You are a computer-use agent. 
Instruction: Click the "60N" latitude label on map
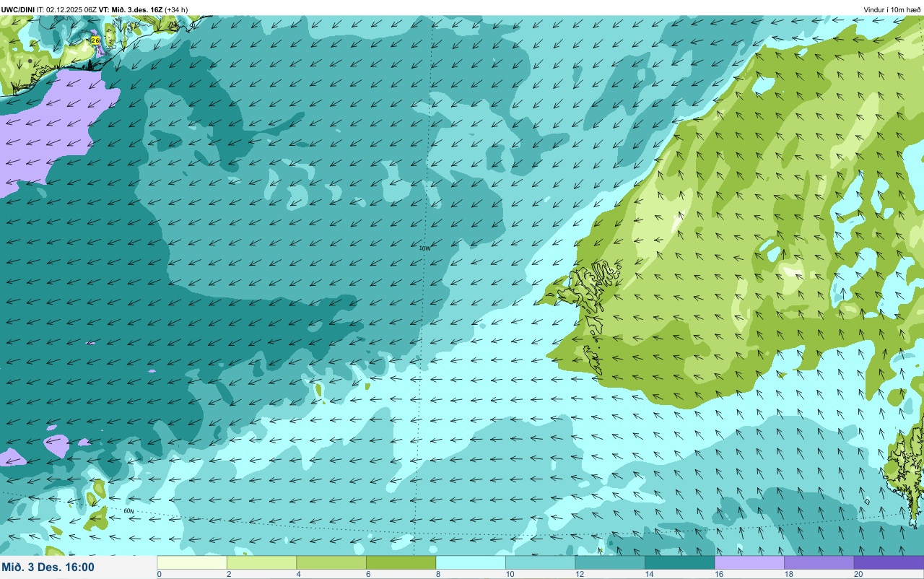tap(128, 511)
